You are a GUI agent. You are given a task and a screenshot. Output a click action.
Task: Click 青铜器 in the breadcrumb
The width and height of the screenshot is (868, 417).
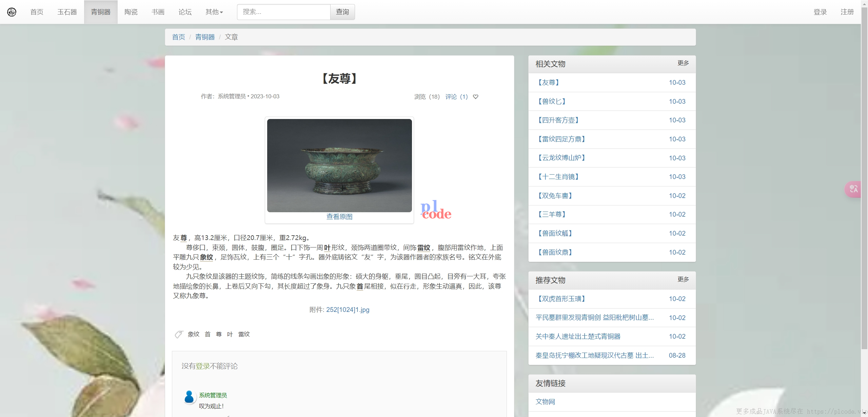tap(205, 37)
